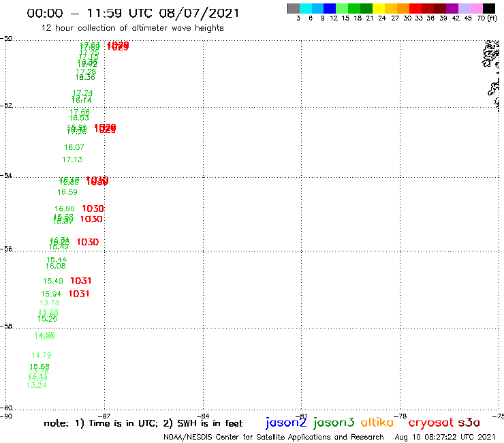
Task: Click the wave height value 15.94
Action: 51,294
